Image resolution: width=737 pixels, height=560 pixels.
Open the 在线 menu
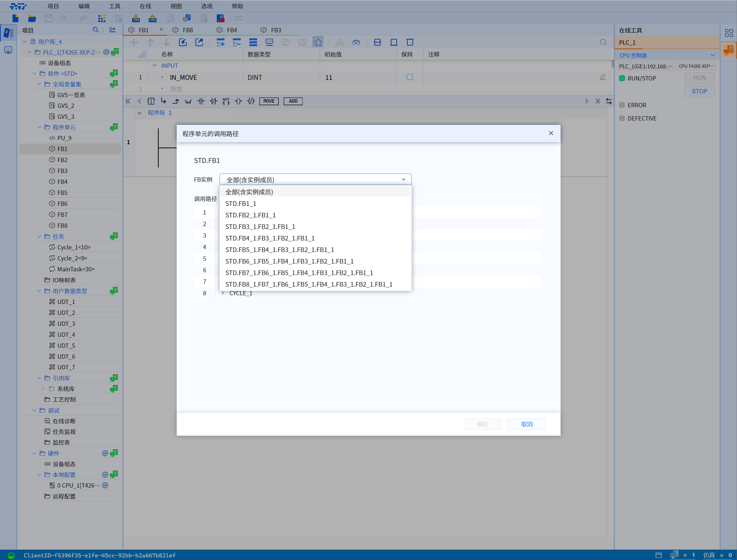tap(145, 6)
